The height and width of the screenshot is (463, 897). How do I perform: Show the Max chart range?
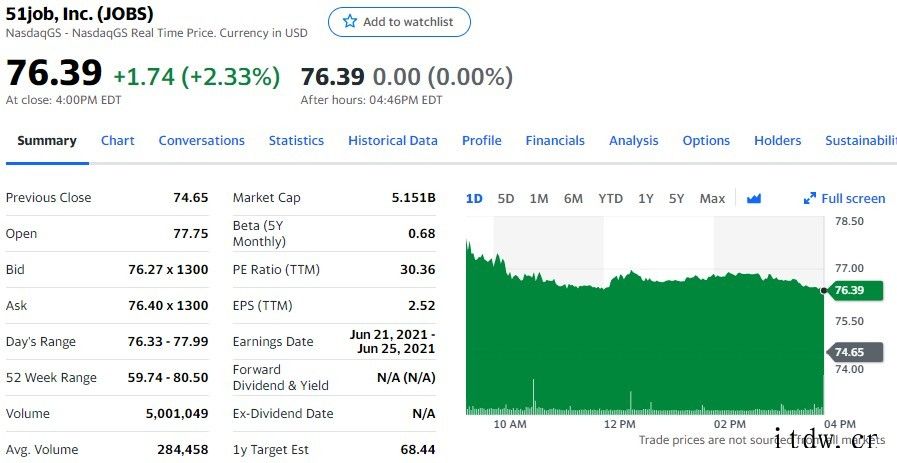[712, 198]
